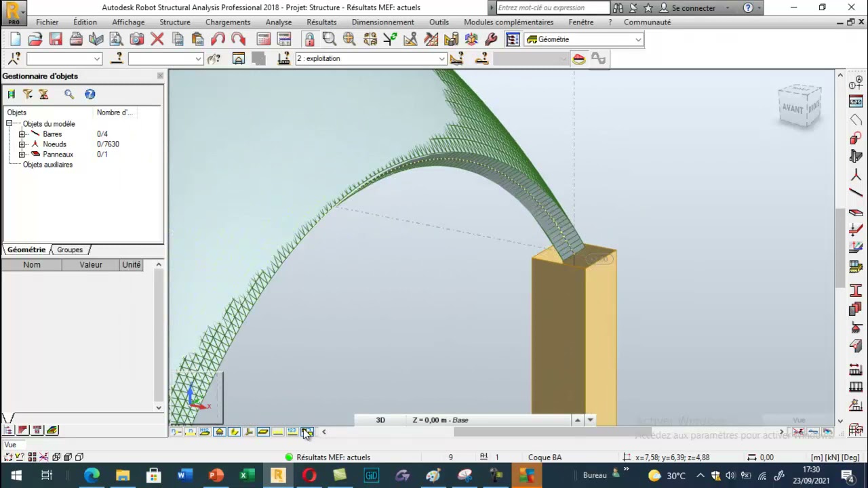Expand the Panneaux tree node
This screenshot has width=868, height=488.
22,155
